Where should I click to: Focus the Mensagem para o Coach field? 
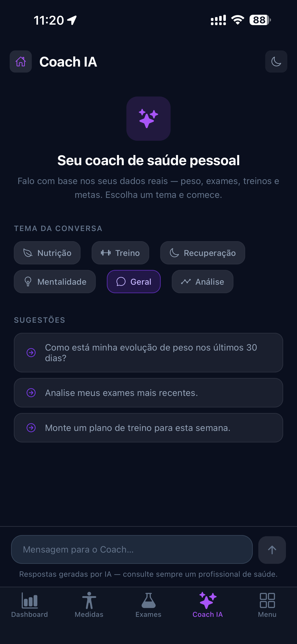point(132,550)
